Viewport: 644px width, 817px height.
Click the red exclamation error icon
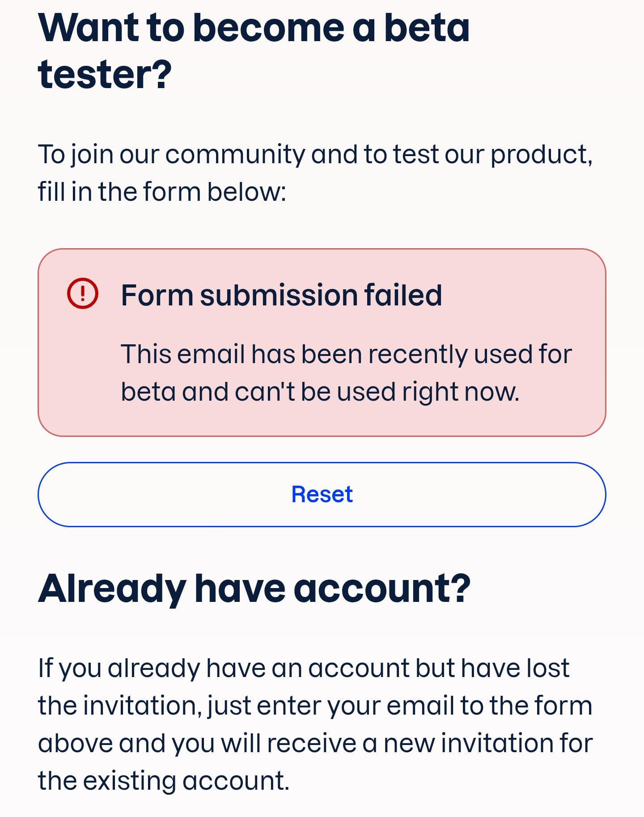[x=82, y=293]
